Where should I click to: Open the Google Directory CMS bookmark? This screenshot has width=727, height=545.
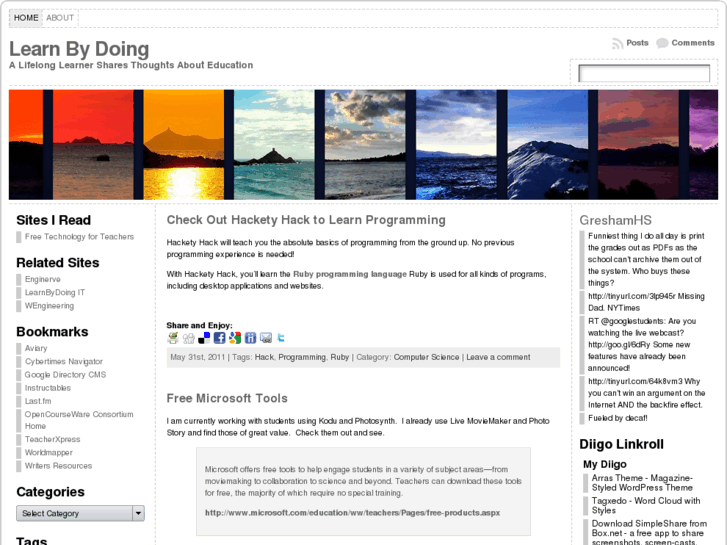pyautogui.click(x=65, y=374)
